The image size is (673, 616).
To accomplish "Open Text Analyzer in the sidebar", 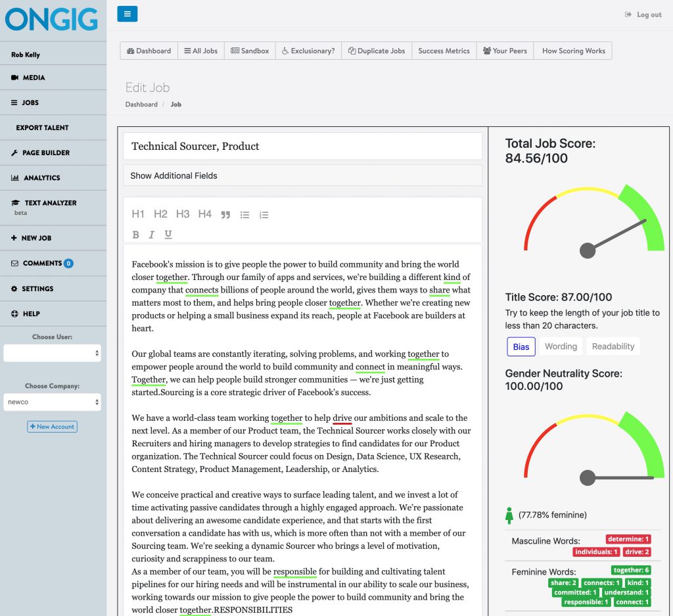I will click(50, 203).
